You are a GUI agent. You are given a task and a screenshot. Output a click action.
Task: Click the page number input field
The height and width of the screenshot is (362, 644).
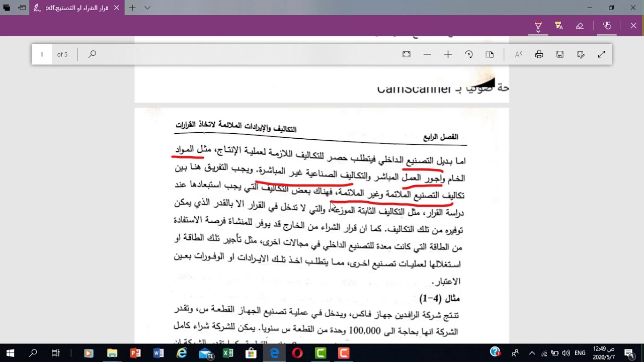coord(42,54)
